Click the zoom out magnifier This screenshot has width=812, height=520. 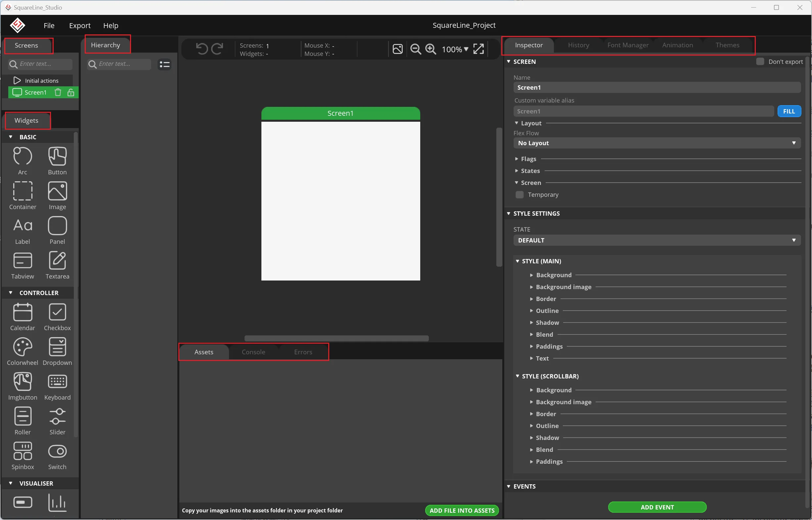point(416,49)
